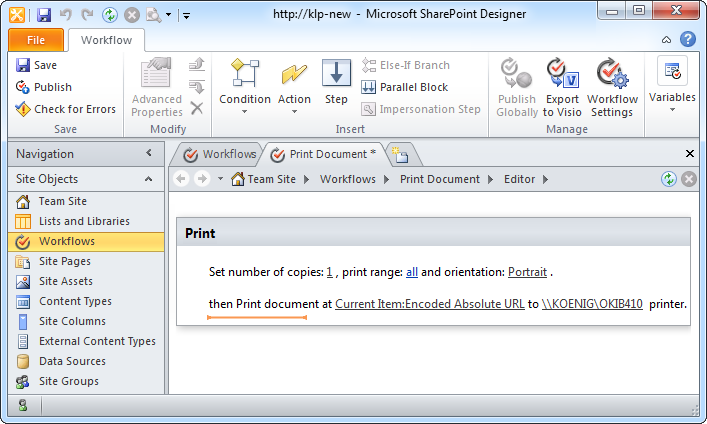Viewport: 707px width, 424px height.
Task: Open the Condition dropdown
Action: (245, 86)
